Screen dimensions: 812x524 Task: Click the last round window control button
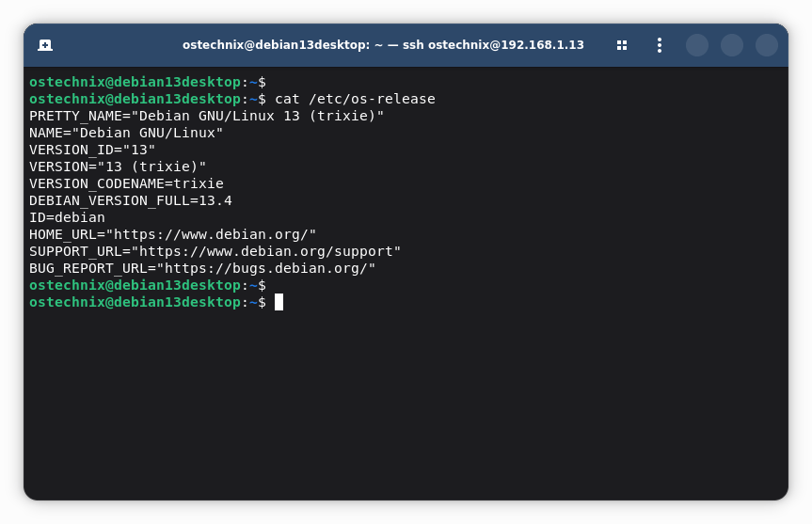767,45
